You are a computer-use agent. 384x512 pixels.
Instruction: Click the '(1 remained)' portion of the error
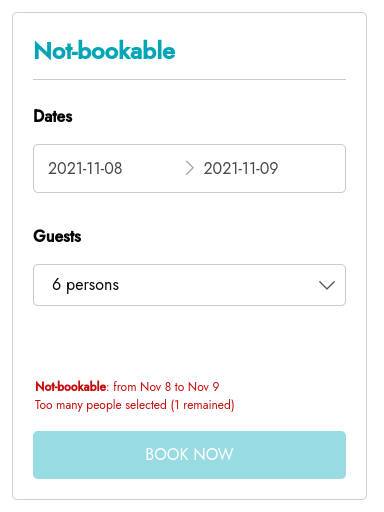click(x=203, y=405)
